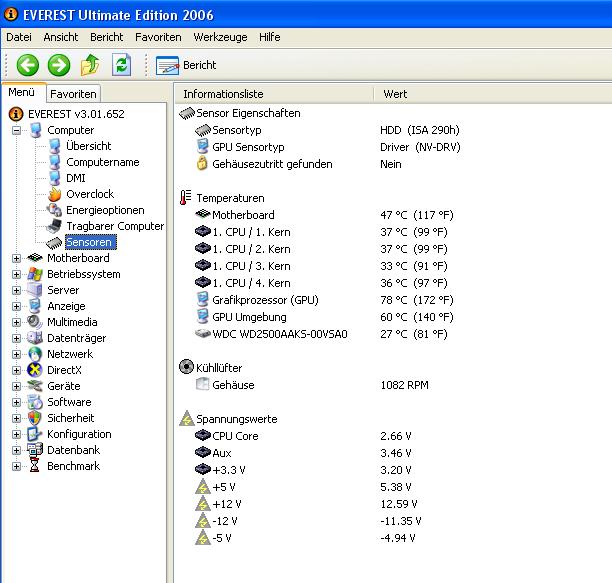Expand the Motherboard tree node
This screenshot has height=583, width=612.
[16, 258]
